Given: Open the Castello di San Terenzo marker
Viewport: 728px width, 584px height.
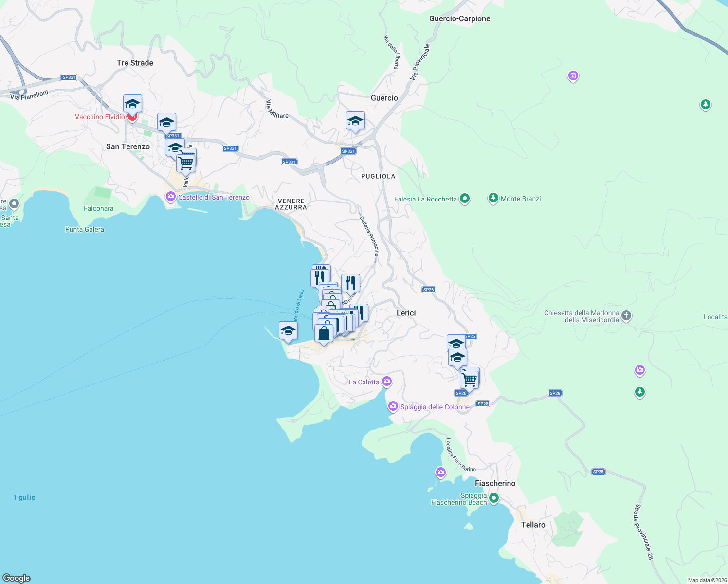Looking at the screenshot, I should 171,196.
